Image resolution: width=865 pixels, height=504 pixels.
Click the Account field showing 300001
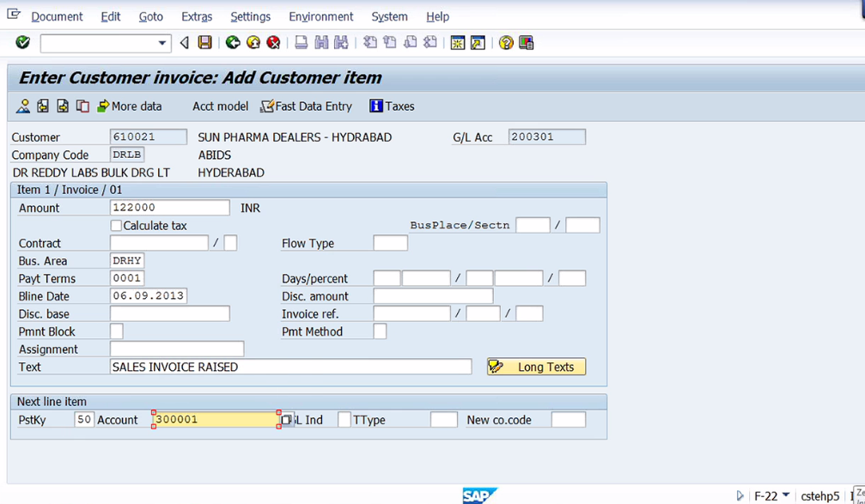tap(216, 419)
